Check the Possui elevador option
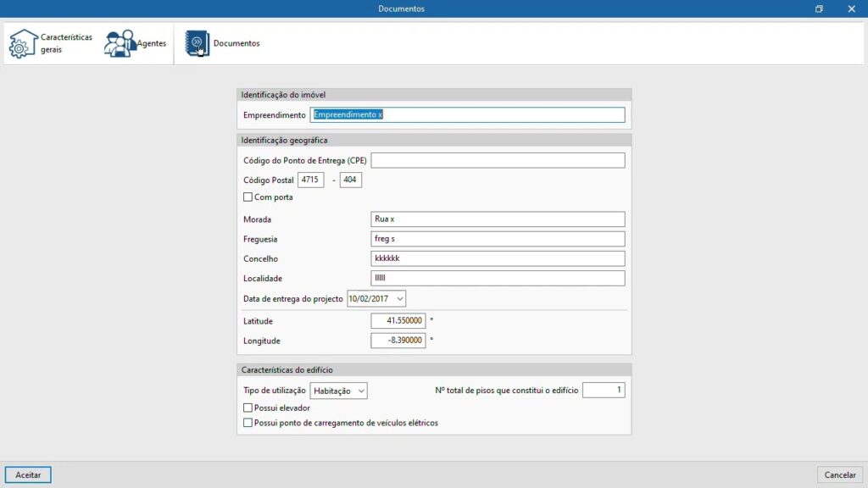Screen dimensions: 868x488 coord(248,408)
